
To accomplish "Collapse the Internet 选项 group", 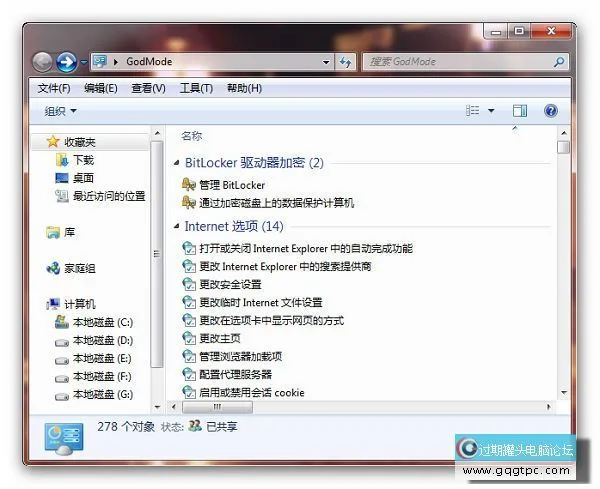I will (176, 227).
